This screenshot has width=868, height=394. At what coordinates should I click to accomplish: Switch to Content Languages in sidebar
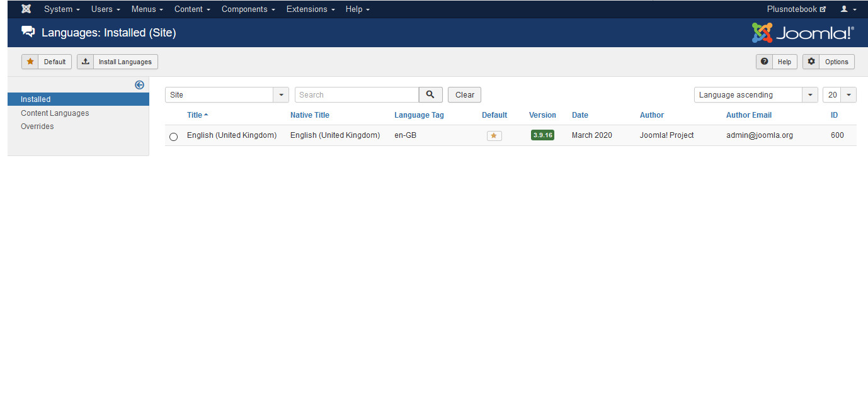(55, 113)
